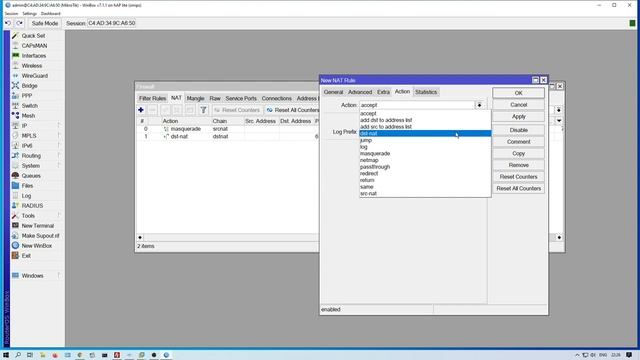
Task: Click Copy button in NAT Rule
Action: pos(518,153)
